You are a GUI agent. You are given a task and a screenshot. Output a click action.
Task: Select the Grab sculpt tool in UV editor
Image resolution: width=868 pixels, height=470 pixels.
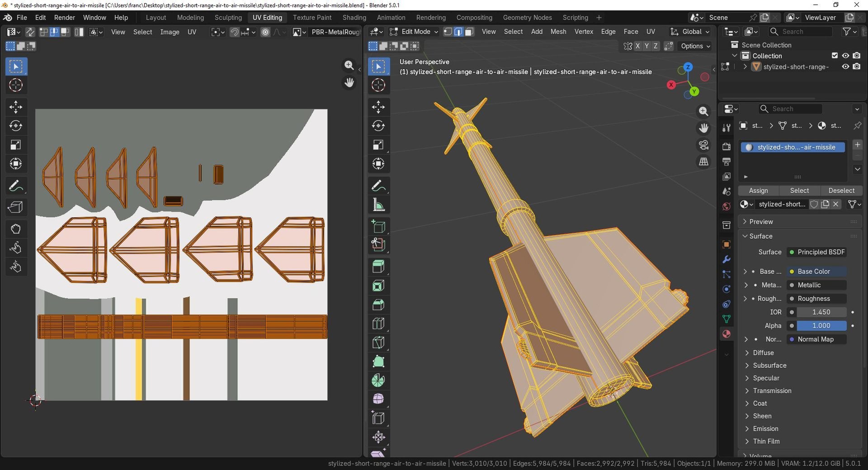click(16, 229)
